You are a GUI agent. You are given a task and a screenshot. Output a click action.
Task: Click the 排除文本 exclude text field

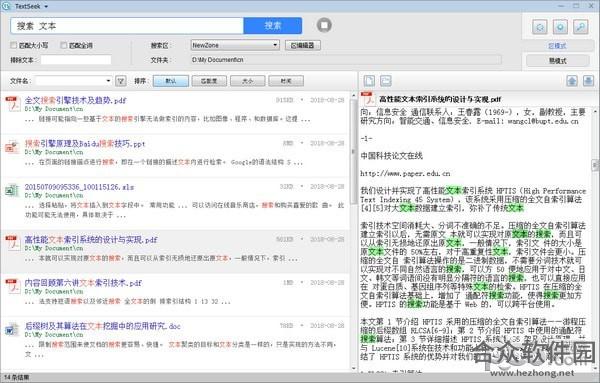[76, 60]
